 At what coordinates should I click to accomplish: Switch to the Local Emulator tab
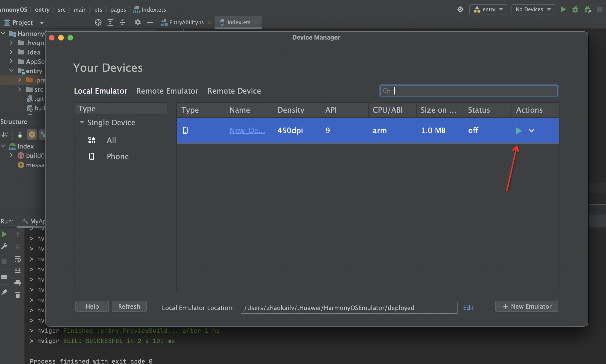tap(101, 91)
